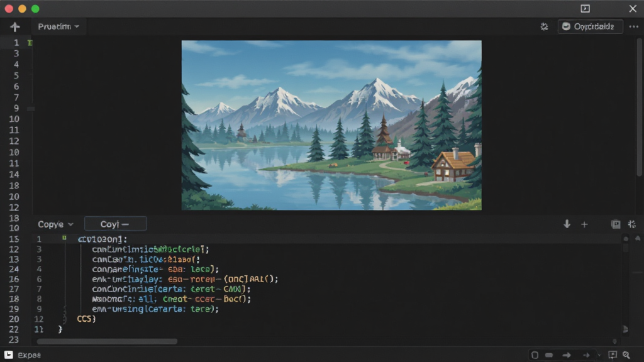Click the presentation screen icon in status bar
This screenshot has width=644, height=362.
tap(613, 355)
